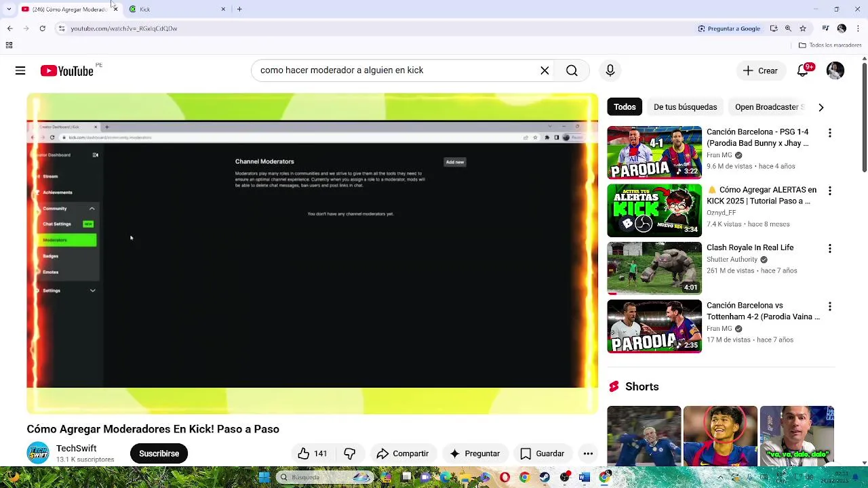Open TechSwift channel name link
The height and width of the screenshot is (488, 868).
pos(76,449)
